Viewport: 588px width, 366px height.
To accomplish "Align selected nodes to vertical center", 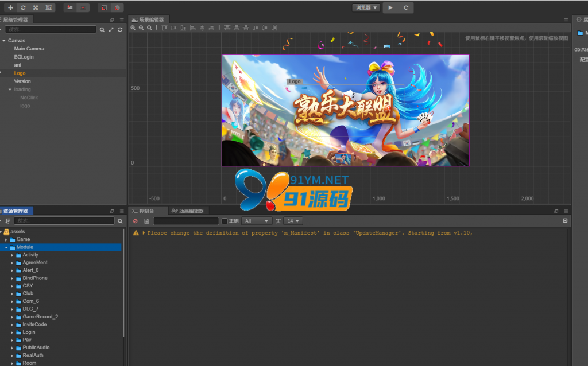I will pyautogui.click(x=173, y=28).
